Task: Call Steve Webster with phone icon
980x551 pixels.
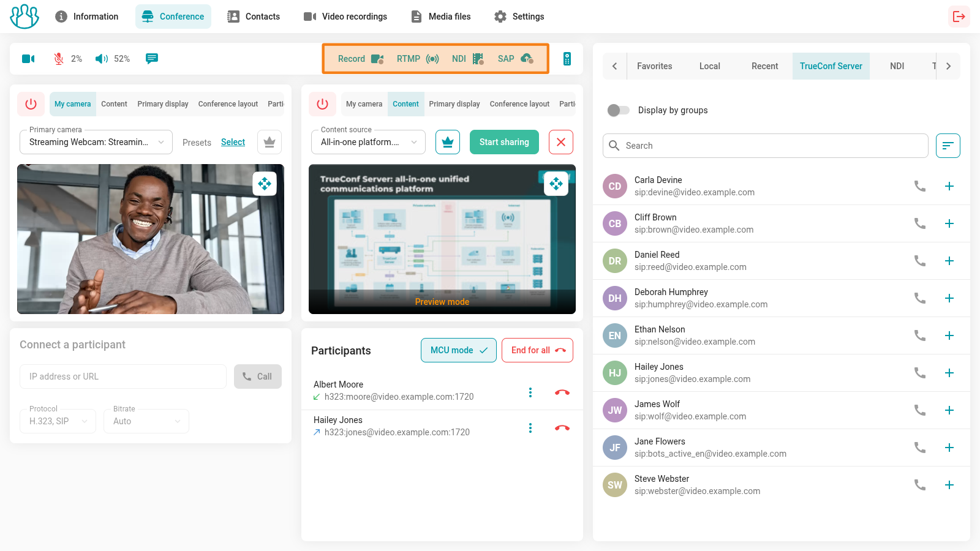Action: [x=920, y=485]
